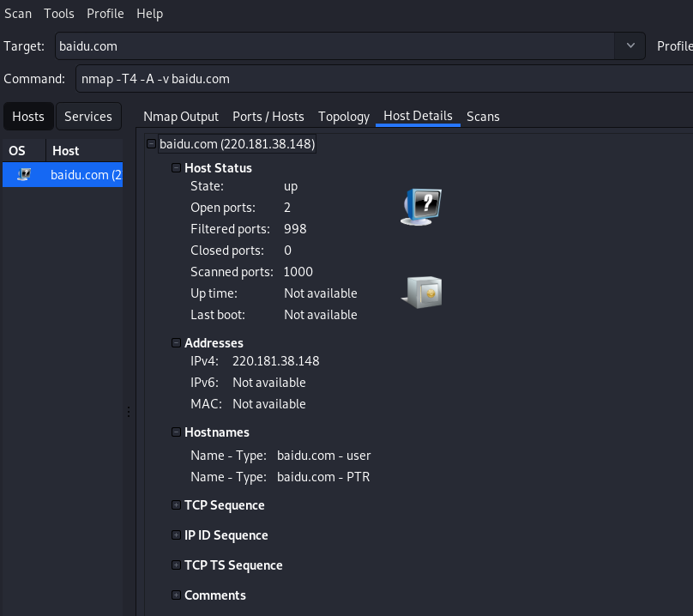Image resolution: width=693 pixels, height=616 pixels.
Task: Click the State value 'up'
Action: point(291,186)
